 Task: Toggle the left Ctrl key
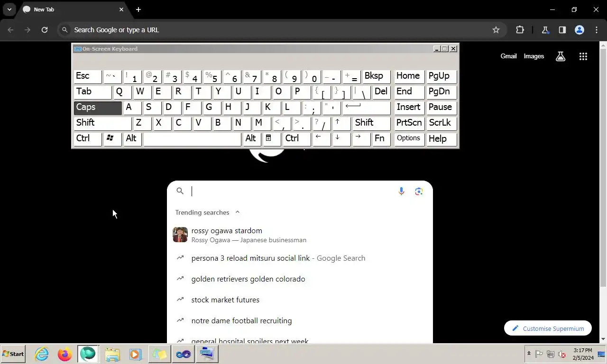tap(88, 138)
